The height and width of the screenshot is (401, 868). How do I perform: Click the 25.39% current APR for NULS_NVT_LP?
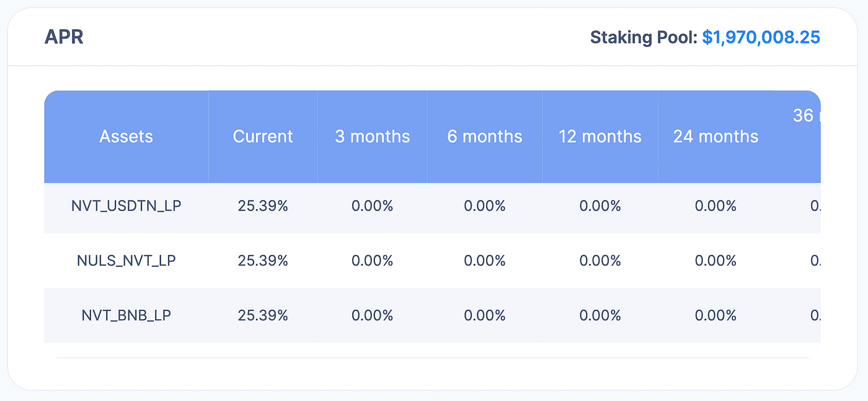coord(263,261)
